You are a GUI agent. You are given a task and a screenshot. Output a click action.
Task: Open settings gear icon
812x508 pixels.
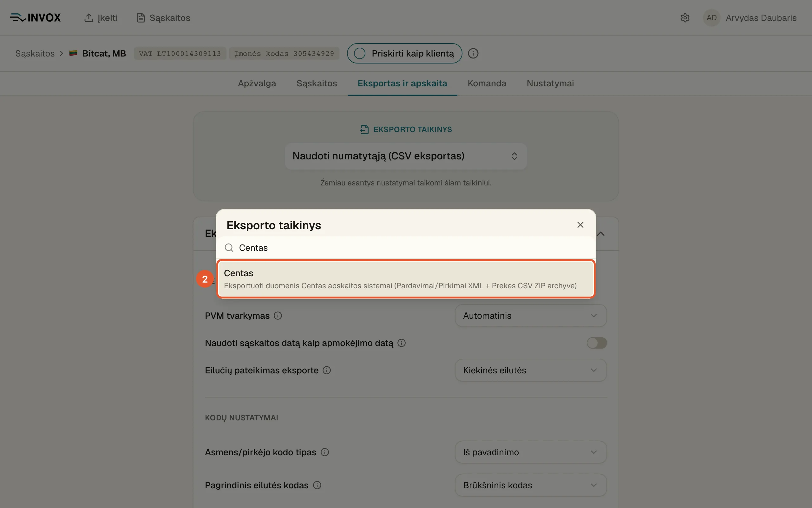coord(685,18)
